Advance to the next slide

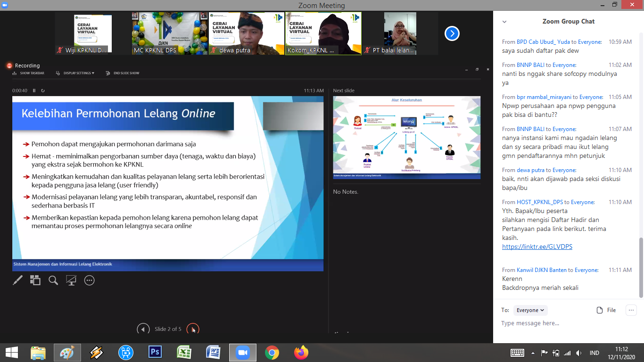pyautogui.click(x=192, y=329)
